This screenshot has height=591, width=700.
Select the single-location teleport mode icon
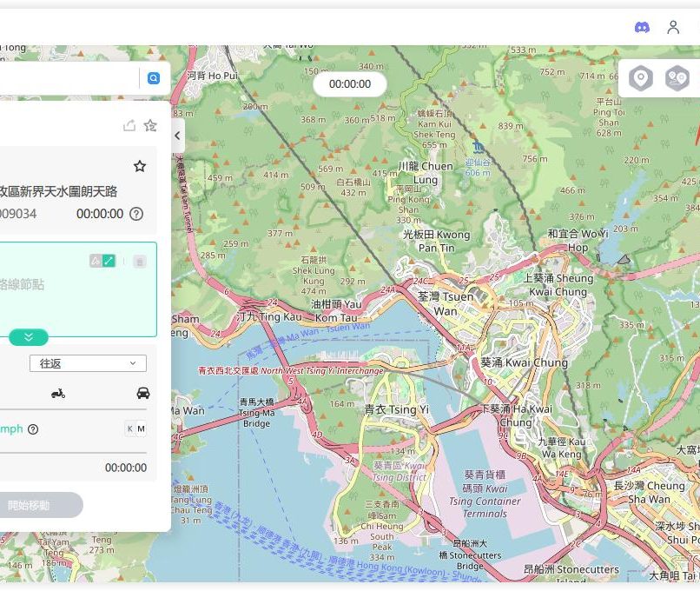click(x=641, y=78)
